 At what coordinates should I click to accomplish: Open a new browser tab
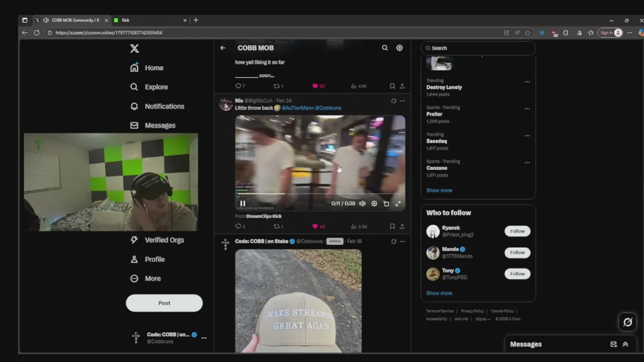pyautogui.click(x=196, y=20)
